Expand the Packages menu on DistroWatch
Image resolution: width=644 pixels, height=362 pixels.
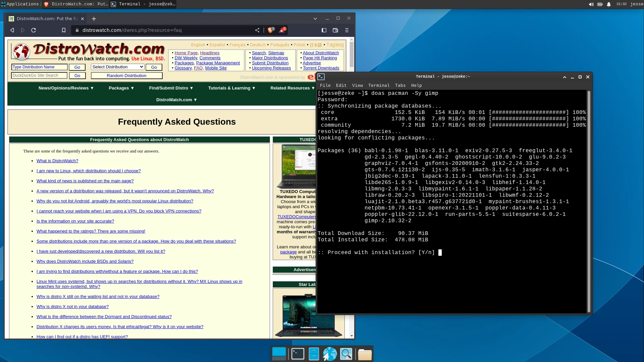(121, 88)
